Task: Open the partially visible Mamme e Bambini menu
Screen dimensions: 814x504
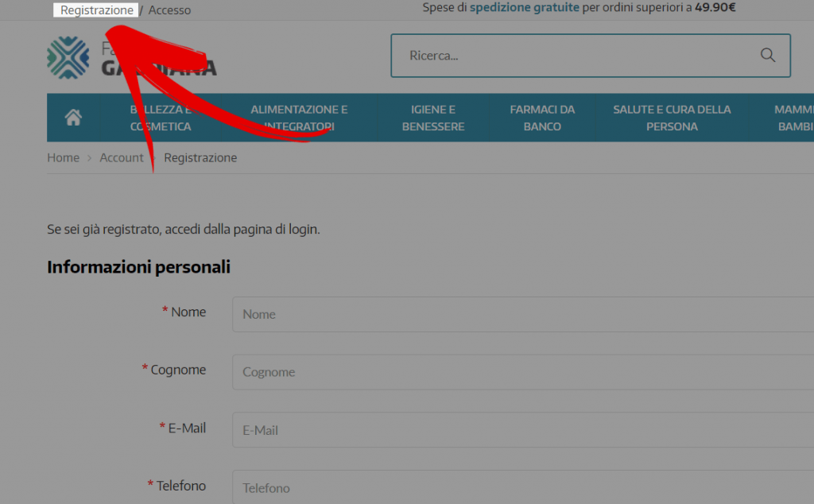Action: (793, 118)
